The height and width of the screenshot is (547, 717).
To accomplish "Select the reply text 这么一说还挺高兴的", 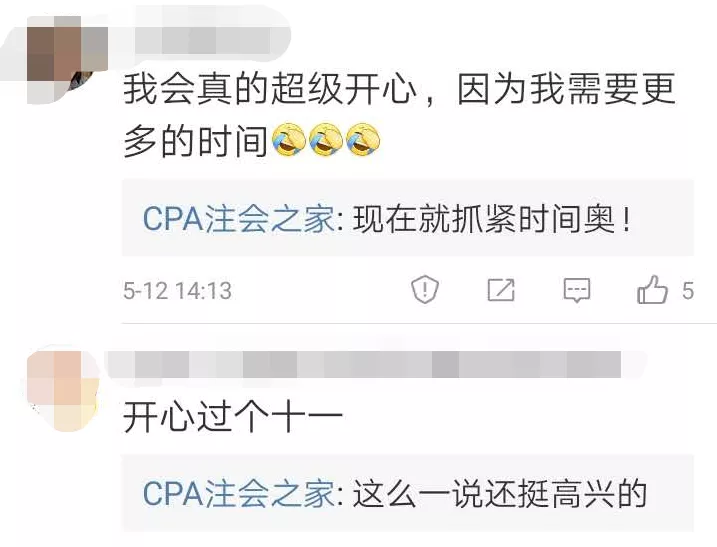I will [500, 494].
